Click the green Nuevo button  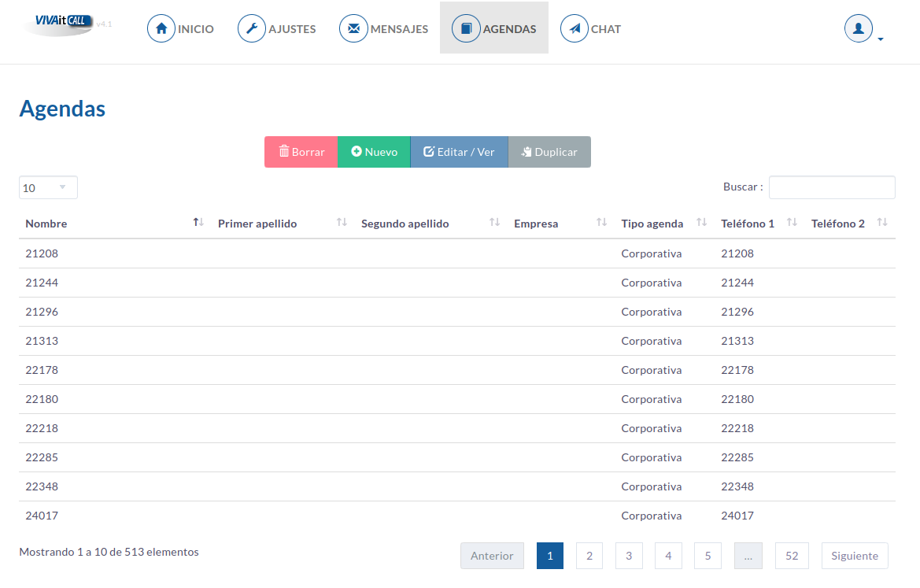click(374, 152)
